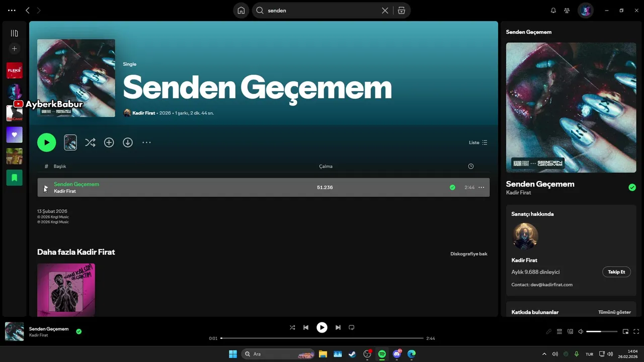This screenshot has height=362, width=644.
Task: Add the single to Your Library
Action: 109,142
